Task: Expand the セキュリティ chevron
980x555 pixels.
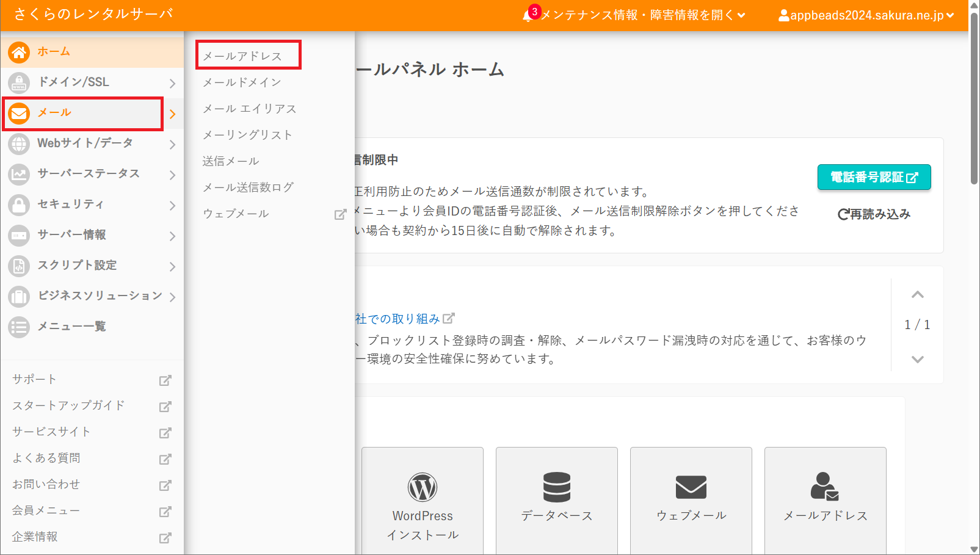Action: [173, 205]
